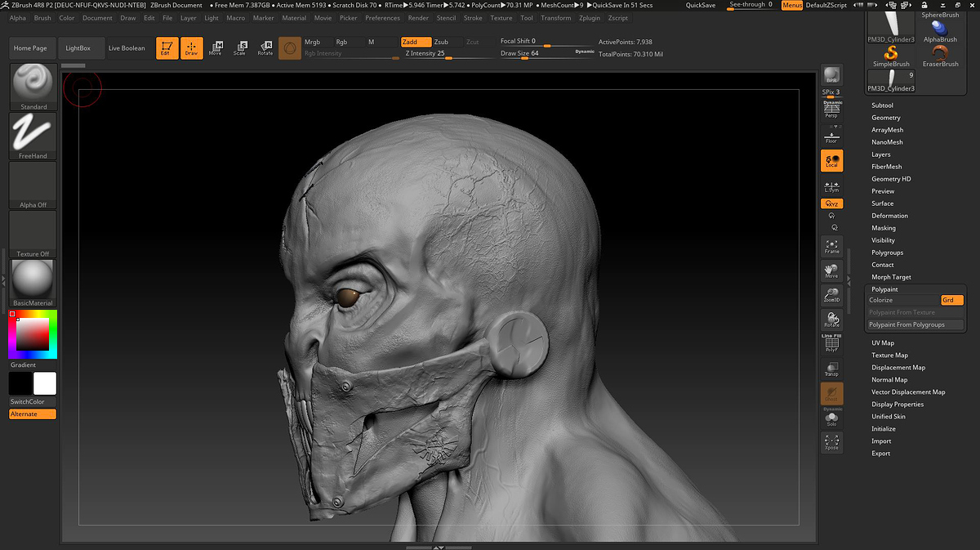Enable Zsub sculpt mode
Viewport: 980px width, 550px height.
[x=442, y=42]
